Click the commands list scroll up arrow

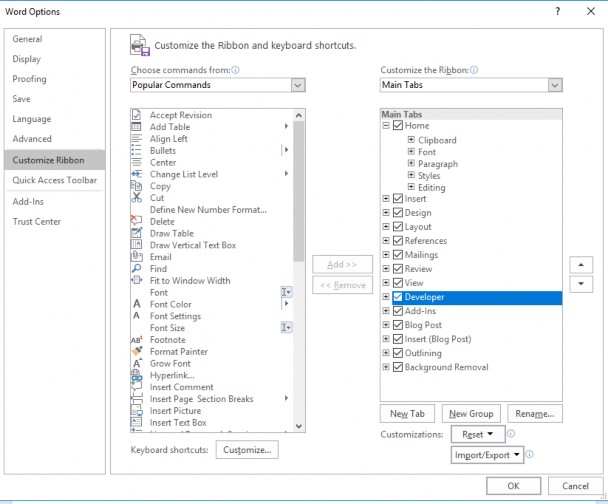pos(299,115)
